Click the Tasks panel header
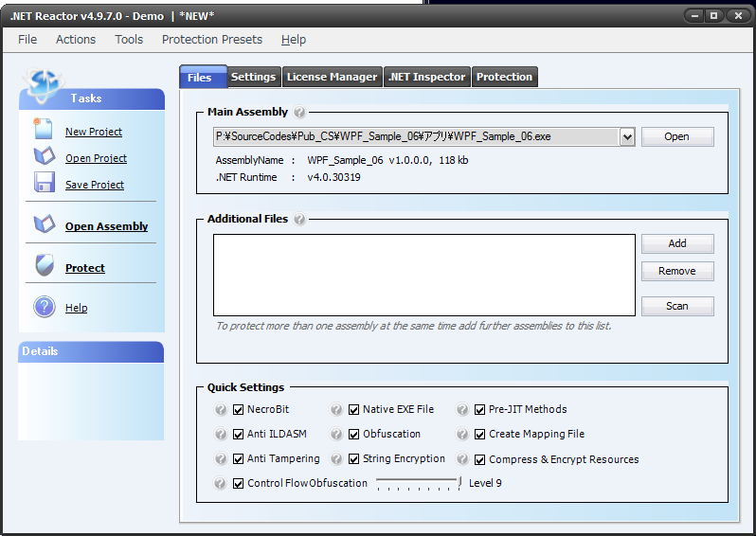The width and height of the screenshot is (756, 536). click(92, 98)
